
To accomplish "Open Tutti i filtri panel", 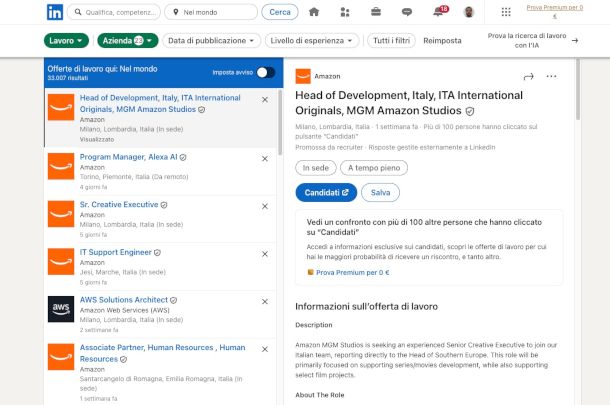I will click(391, 40).
